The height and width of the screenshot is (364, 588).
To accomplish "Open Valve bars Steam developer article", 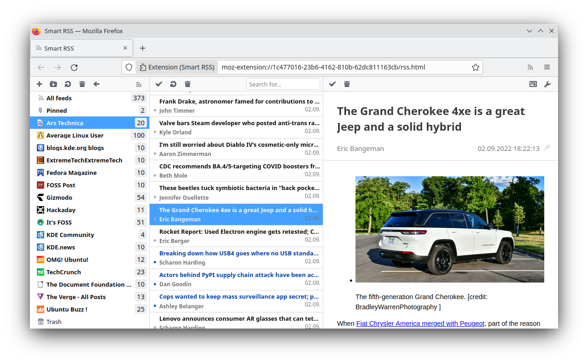I will tap(236, 127).
